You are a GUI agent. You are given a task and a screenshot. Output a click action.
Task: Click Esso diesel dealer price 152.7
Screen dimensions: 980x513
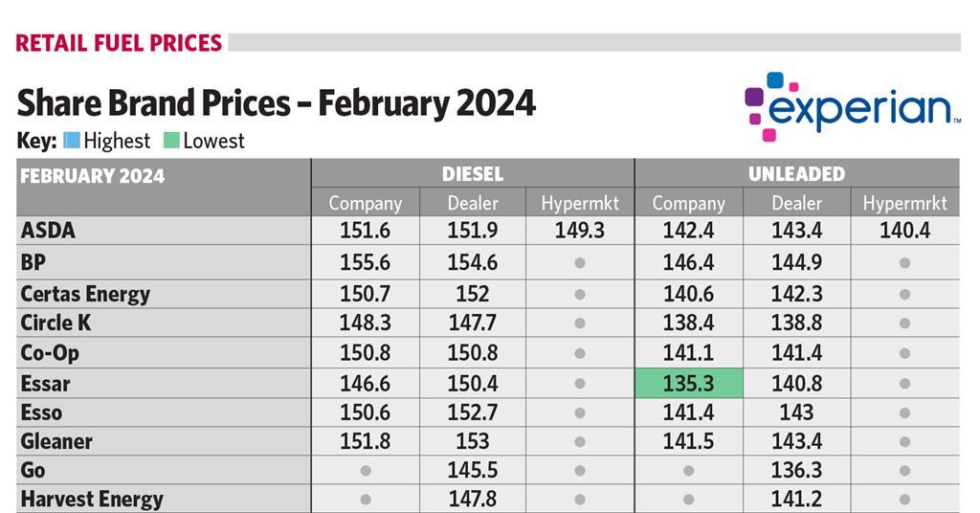pyautogui.click(x=473, y=413)
